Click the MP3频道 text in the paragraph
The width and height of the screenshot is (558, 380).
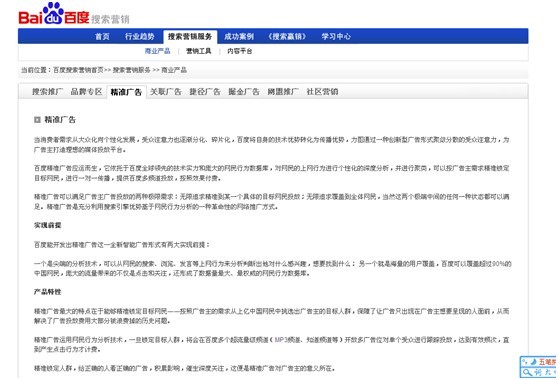[x=288, y=340]
